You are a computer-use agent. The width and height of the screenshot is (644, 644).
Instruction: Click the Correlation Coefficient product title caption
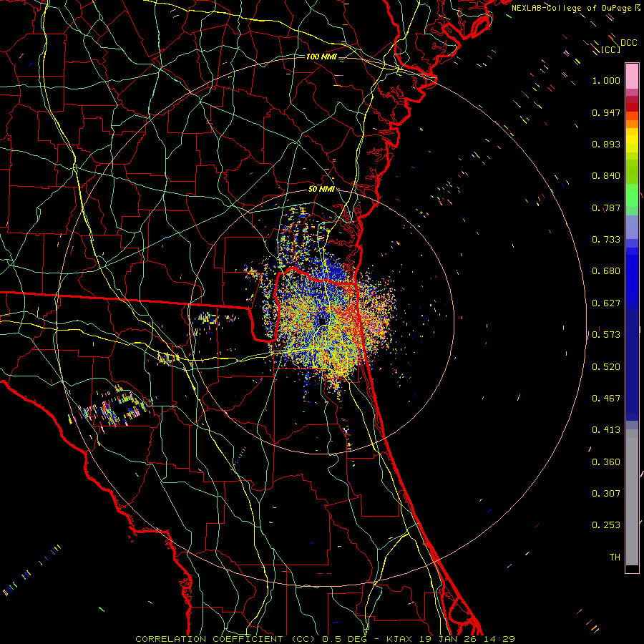coord(325,639)
